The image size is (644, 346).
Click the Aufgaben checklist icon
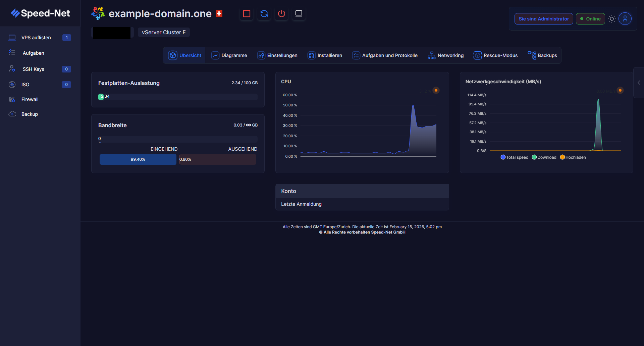(12, 52)
